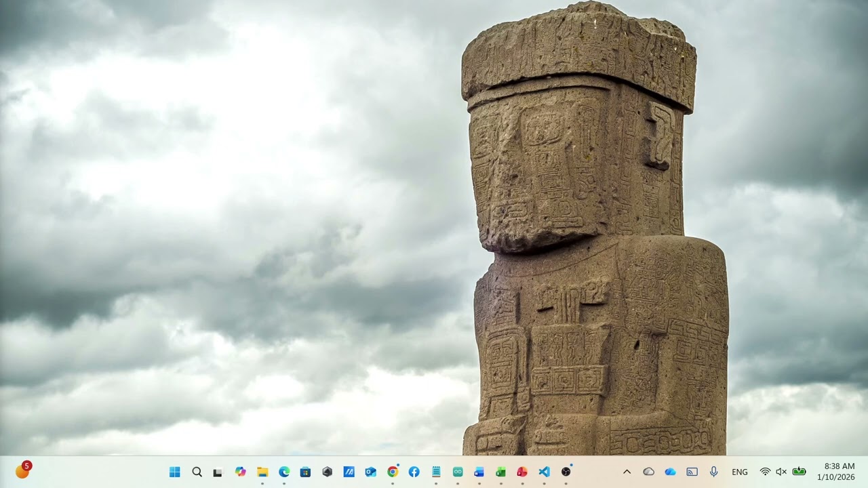Open Task View from the taskbar

pyautogui.click(x=218, y=472)
